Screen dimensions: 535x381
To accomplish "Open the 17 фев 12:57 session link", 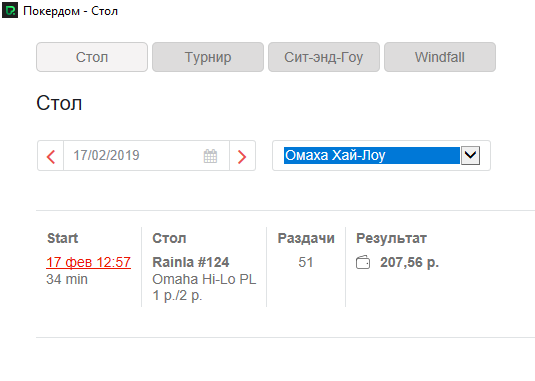I will tap(88, 262).
